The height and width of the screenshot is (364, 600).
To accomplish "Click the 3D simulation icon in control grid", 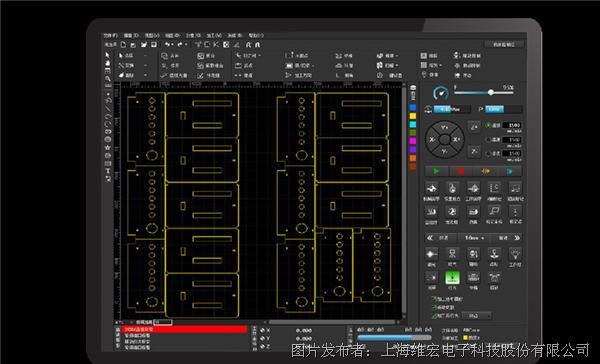I will point(431,212).
